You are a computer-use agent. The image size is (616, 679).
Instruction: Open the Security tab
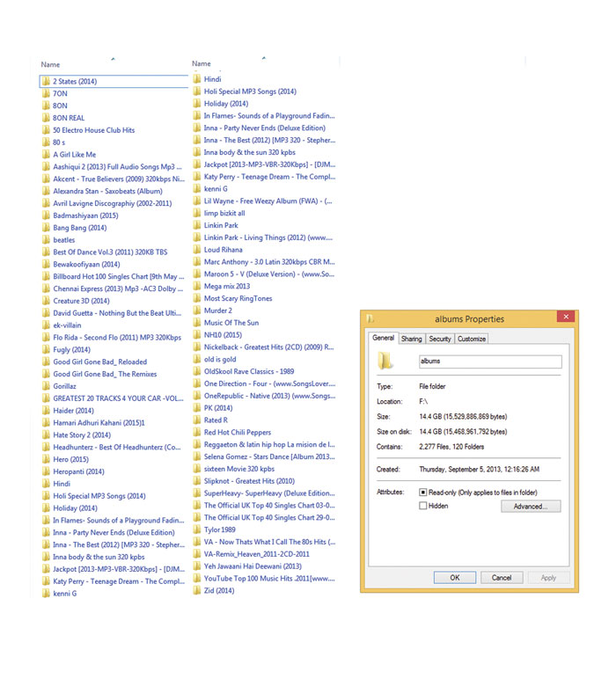click(x=440, y=339)
